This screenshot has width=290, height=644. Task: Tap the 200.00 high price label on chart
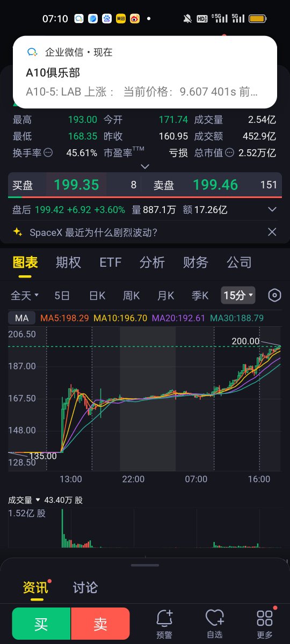tap(245, 341)
